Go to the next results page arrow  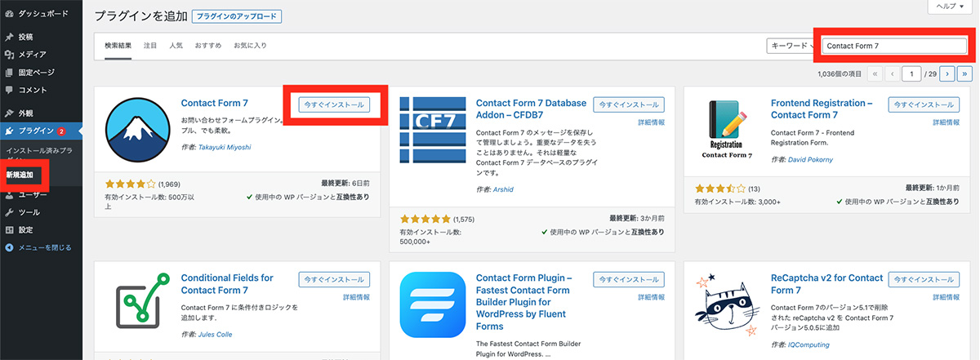pyautogui.click(x=947, y=73)
